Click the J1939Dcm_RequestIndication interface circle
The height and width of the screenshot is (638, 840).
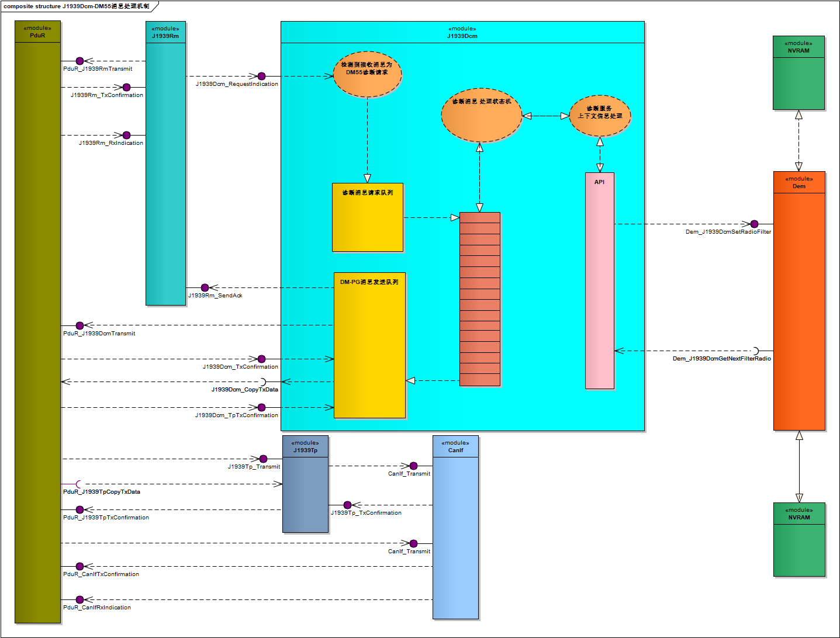[261, 76]
